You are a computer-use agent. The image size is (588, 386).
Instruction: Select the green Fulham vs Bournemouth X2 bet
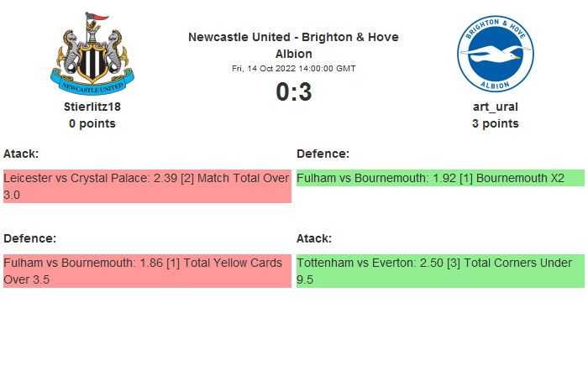[440, 178]
